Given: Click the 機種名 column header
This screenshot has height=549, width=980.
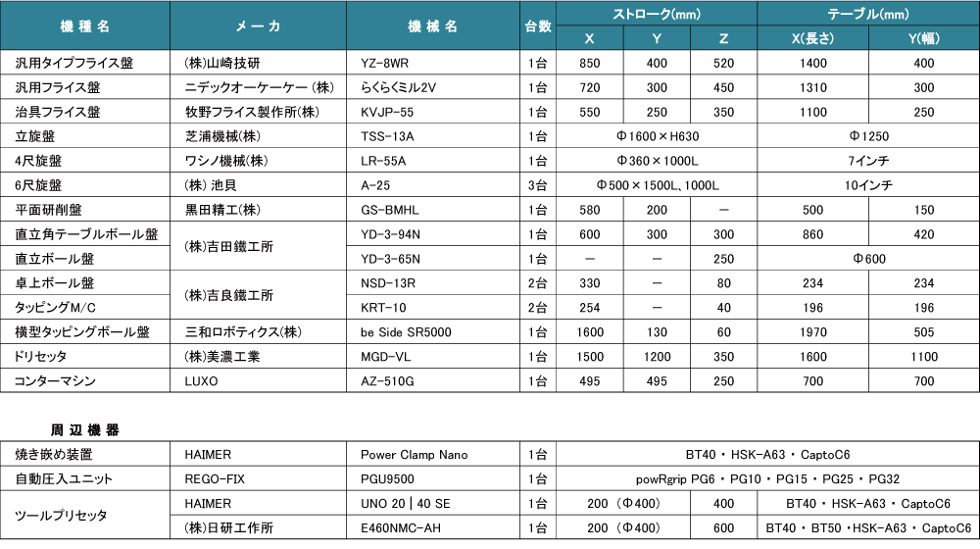Looking at the screenshot, I should coord(85,26).
